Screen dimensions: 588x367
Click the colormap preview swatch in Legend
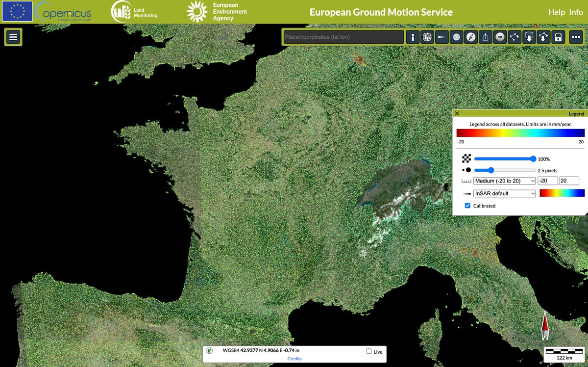(562, 193)
